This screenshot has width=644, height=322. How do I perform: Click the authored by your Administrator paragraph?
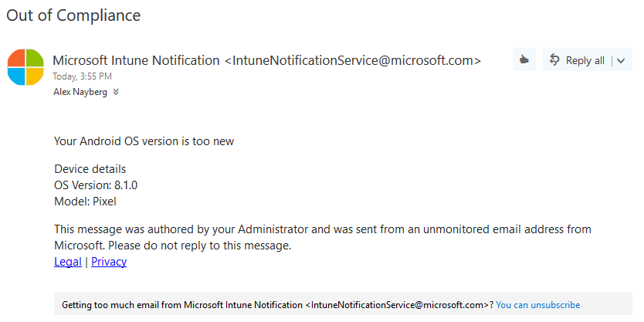[323, 237]
